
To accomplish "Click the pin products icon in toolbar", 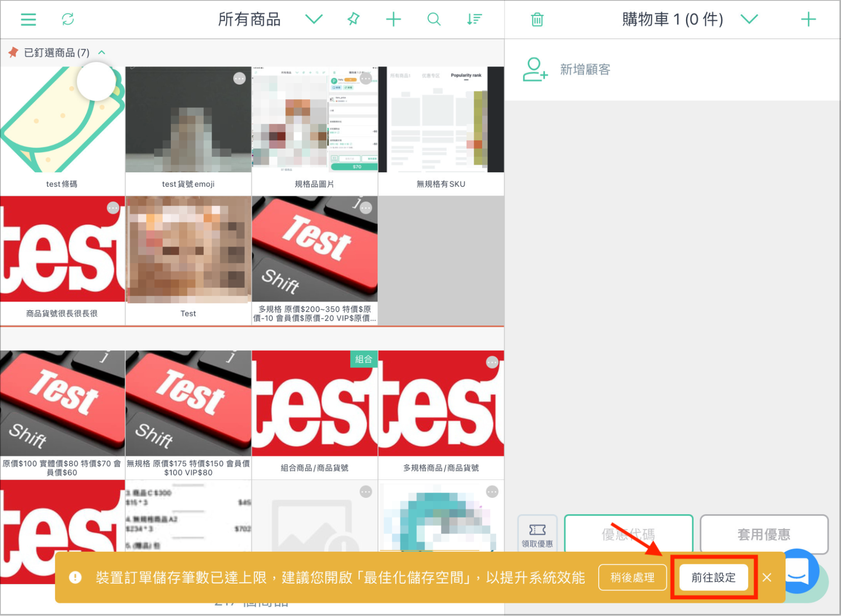I will pyautogui.click(x=353, y=19).
